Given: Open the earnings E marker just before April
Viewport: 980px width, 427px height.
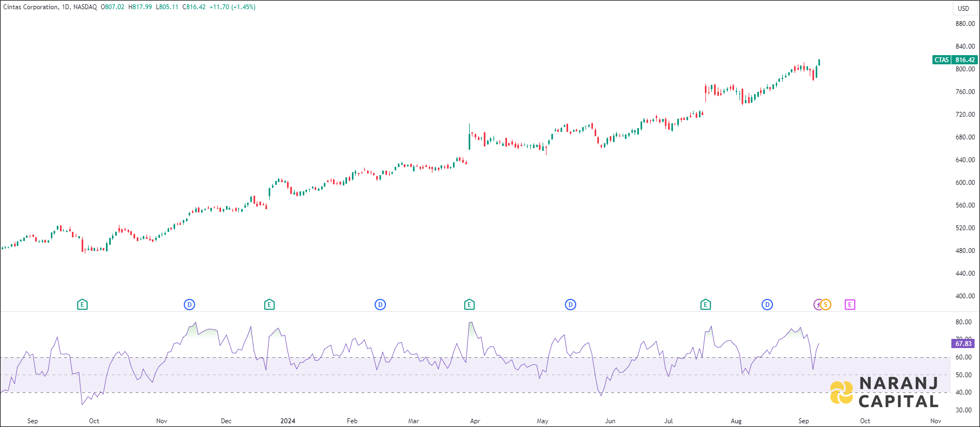Looking at the screenshot, I should (x=469, y=305).
